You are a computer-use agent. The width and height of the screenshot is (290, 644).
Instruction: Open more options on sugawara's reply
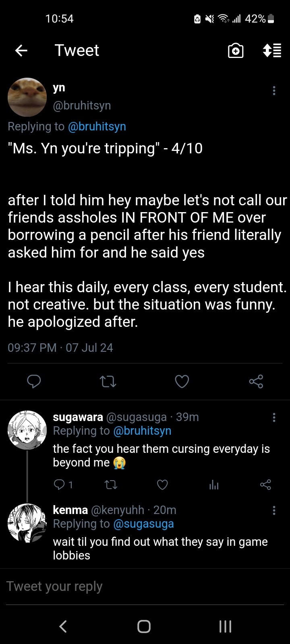point(274,417)
